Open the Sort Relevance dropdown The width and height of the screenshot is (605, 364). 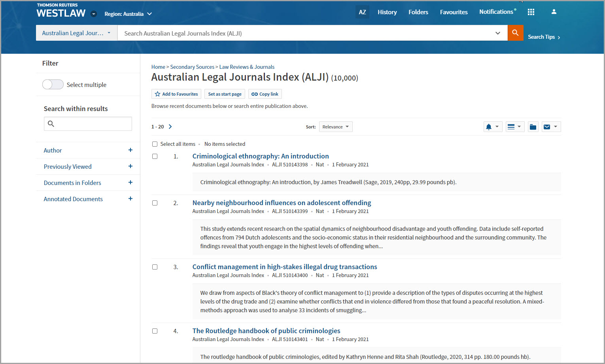336,127
